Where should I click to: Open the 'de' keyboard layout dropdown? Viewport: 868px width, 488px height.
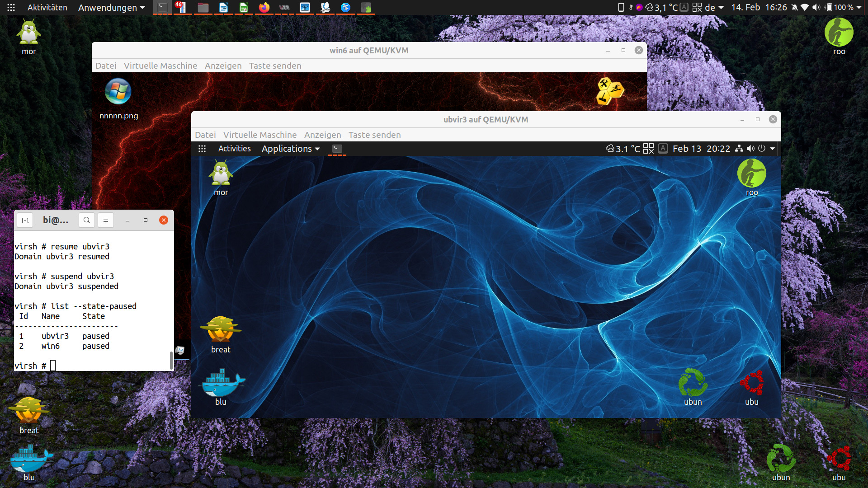(x=714, y=7)
